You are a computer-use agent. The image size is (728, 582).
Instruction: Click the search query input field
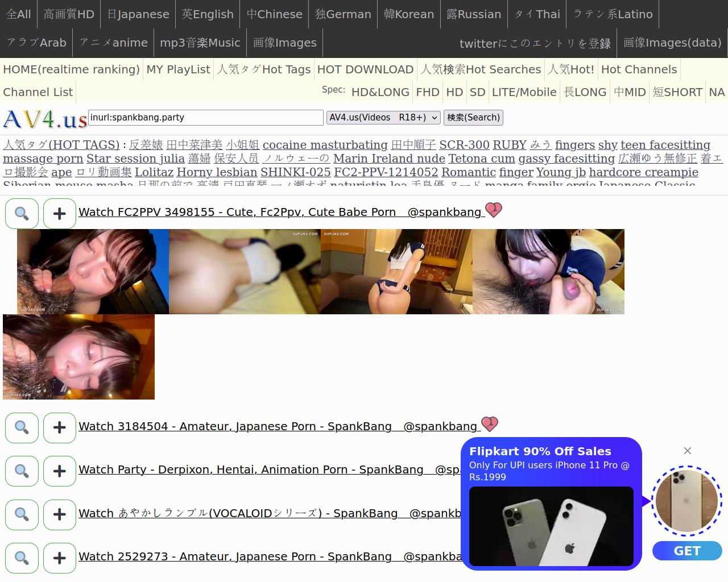coord(206,118)
